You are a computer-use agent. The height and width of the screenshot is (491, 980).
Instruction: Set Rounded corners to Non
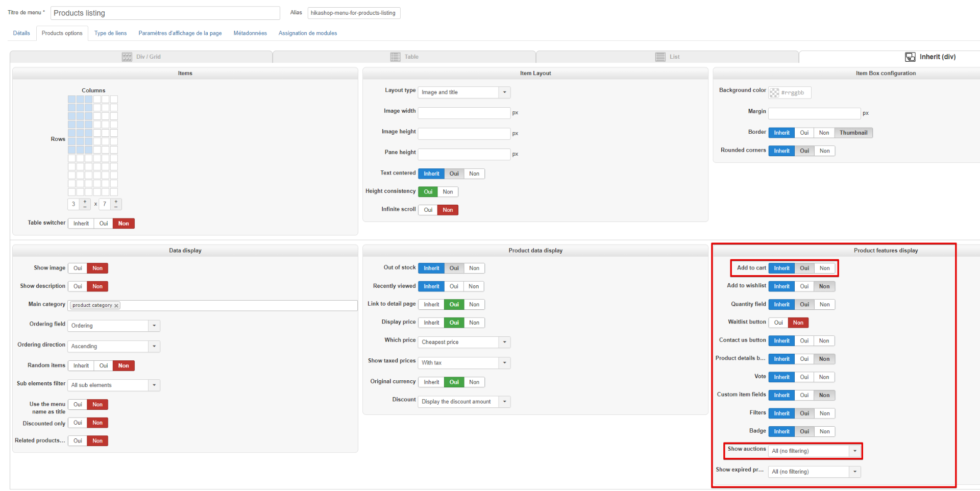click(x=825, y=151)
